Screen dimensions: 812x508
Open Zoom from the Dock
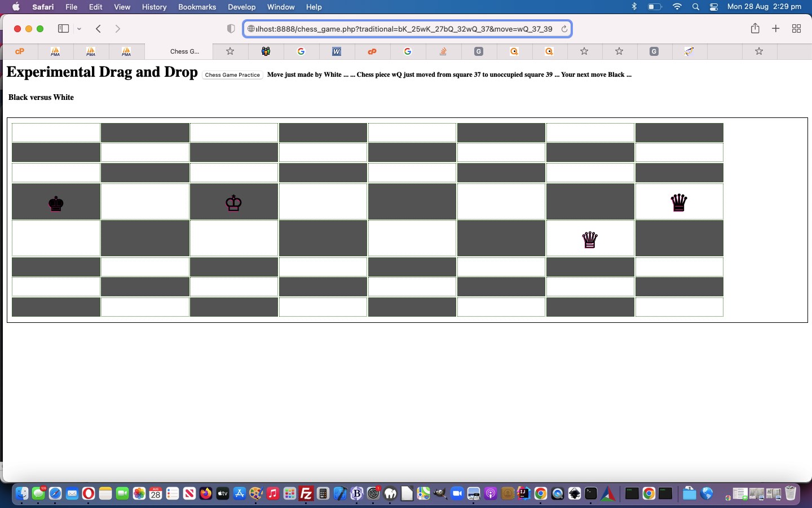(x=457, y=494)
